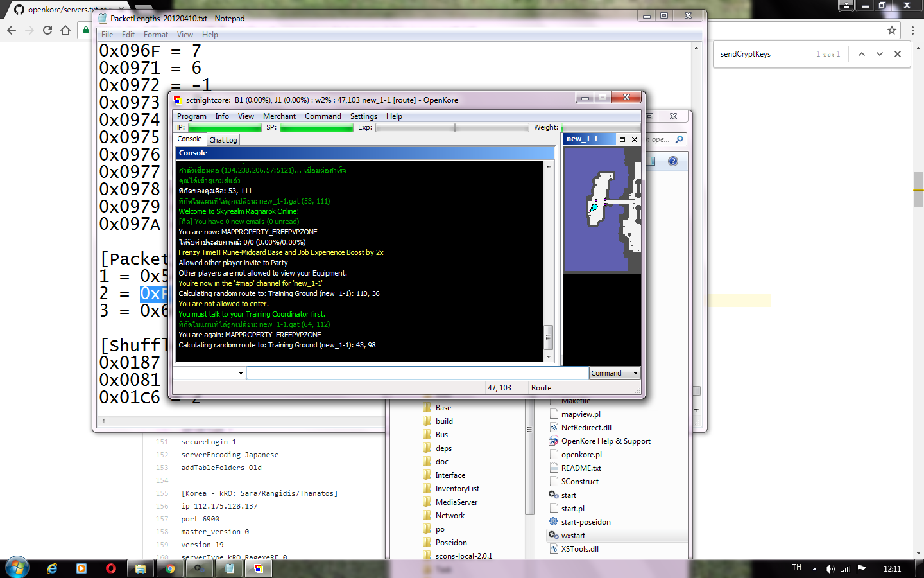Expand the console input history dropdown
Viewport: 924px width, 578px height.
point(241,373)
